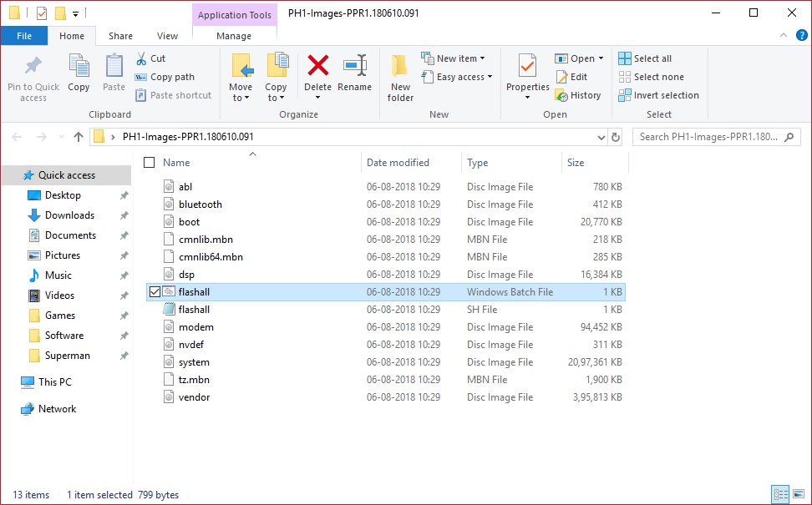This screenshot has width=812, height=505.
Task: Click the Application Tools contextual tab
Action: point(235,15)
